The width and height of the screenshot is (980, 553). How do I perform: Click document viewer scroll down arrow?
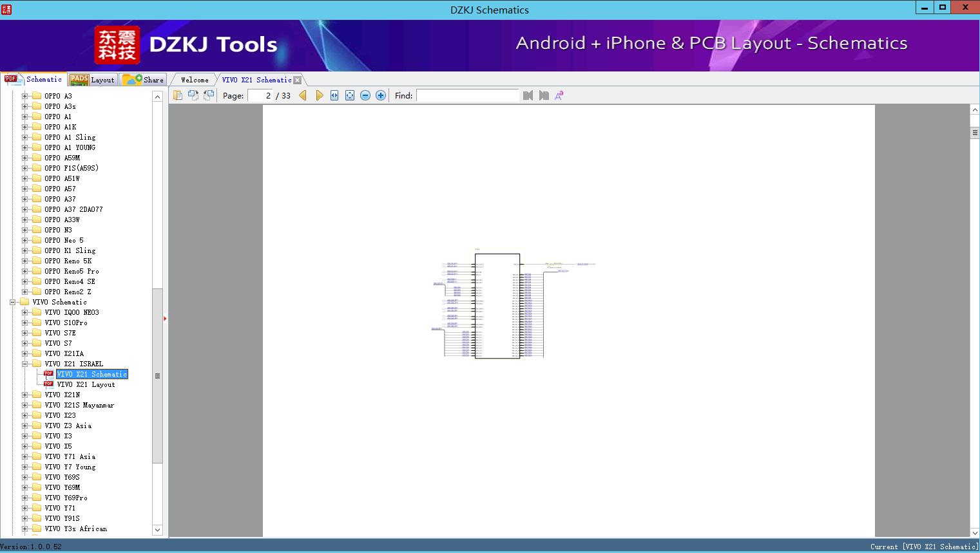[x=975, y=532]
